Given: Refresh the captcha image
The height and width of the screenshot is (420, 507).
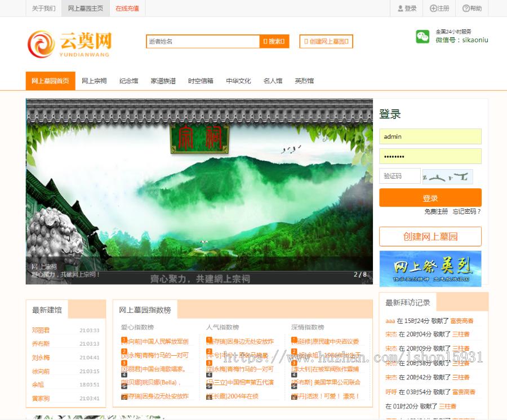Looking at the screenshot, I should (447, 176).
